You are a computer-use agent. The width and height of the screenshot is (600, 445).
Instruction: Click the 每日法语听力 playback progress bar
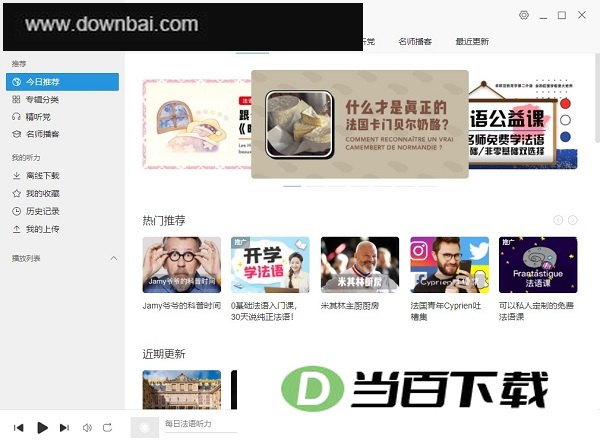coord(201,433)
